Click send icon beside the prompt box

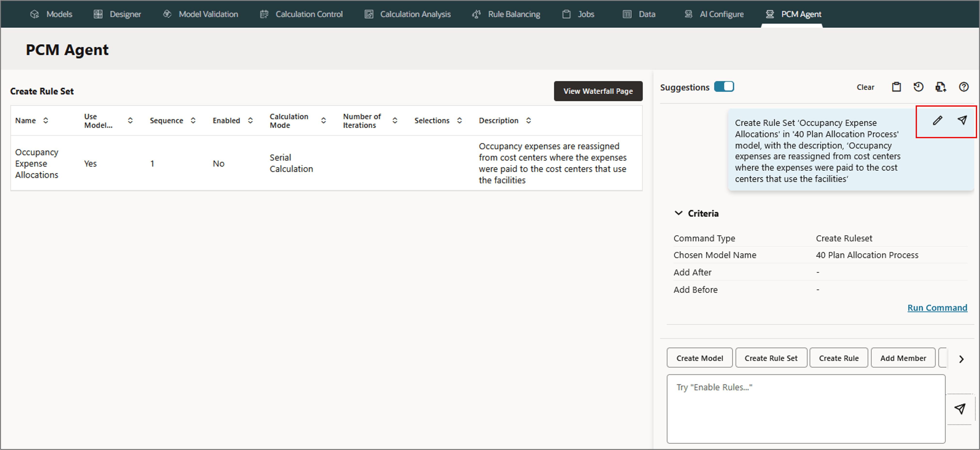(959, 409)
